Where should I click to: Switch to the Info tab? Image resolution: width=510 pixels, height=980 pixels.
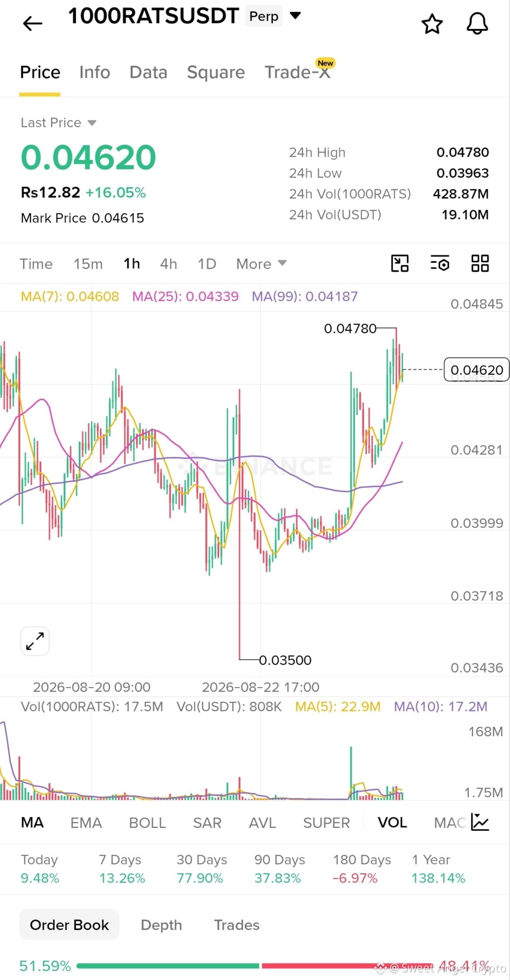click(x=94, y=72)
